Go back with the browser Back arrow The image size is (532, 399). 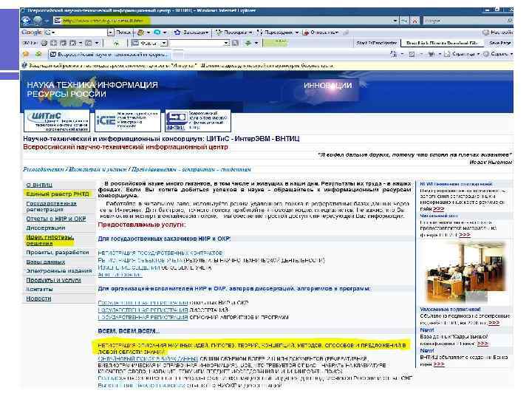pyautogui.click(x=26, y=21)
